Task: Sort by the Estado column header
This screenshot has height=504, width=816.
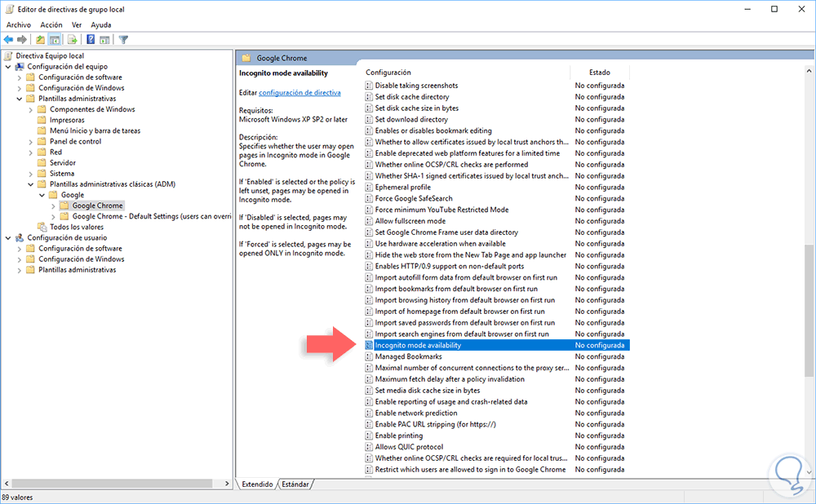Action: click(x=600, y=73)
